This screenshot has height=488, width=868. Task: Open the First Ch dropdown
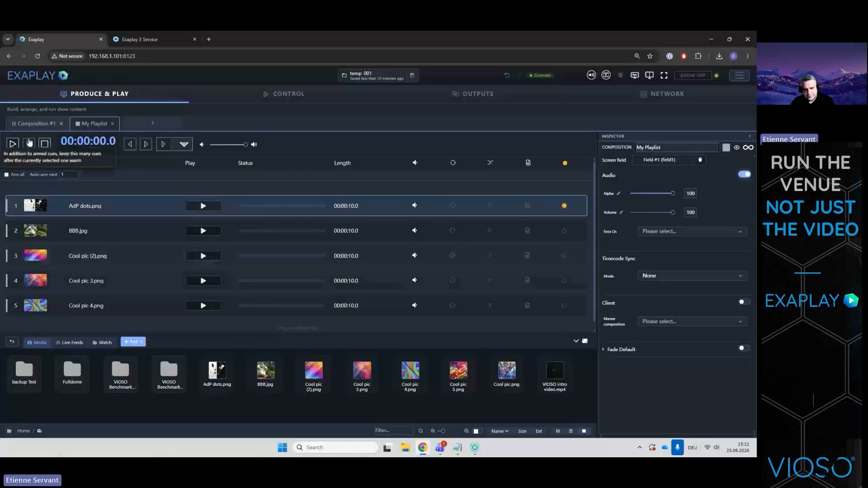point(692,231)
